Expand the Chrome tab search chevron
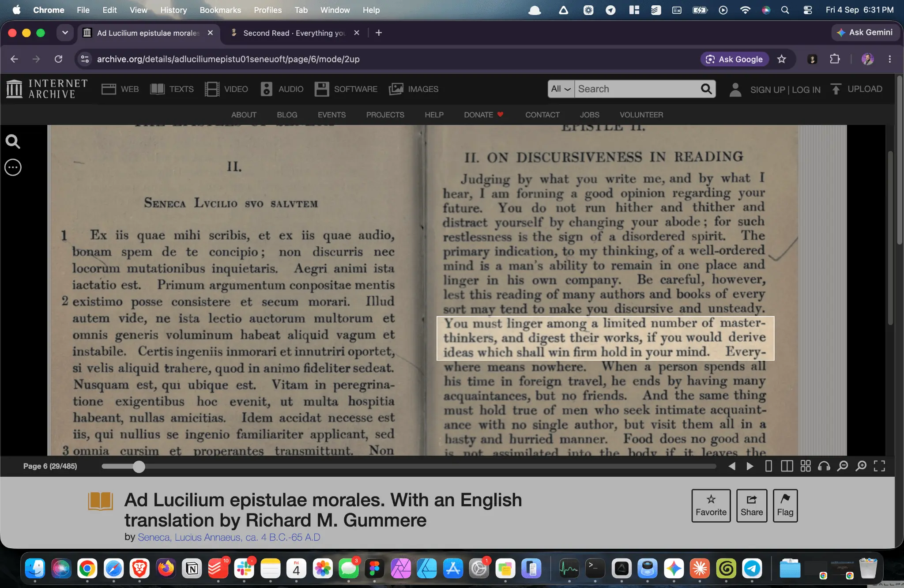This screenshot has width=904, height=588. [65, 33]
